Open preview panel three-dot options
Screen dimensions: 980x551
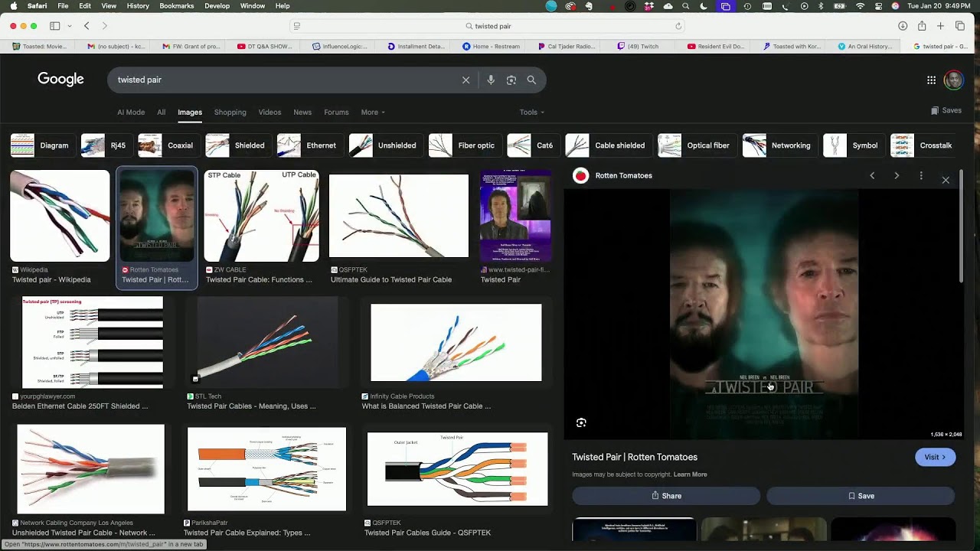click(921, 175)
